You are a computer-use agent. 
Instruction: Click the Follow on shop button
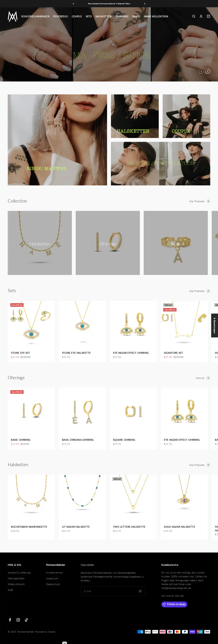[174, 604]
